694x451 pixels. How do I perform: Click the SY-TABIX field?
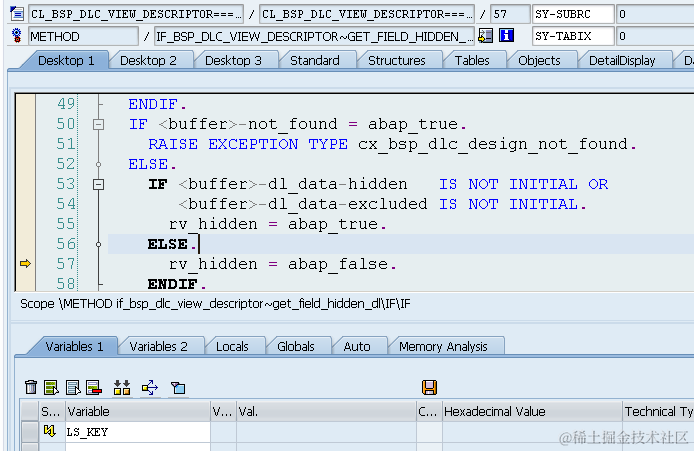(x=573, y=36)
